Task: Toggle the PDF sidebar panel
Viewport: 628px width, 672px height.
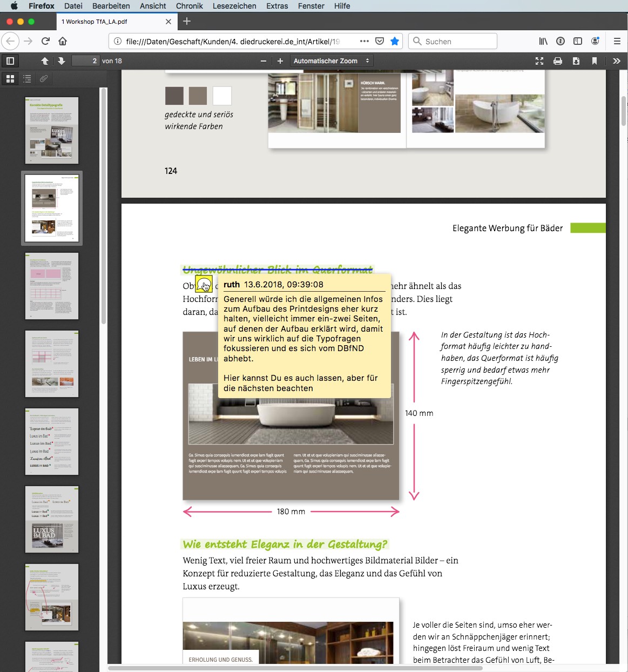Action: [x=10, y=61]
